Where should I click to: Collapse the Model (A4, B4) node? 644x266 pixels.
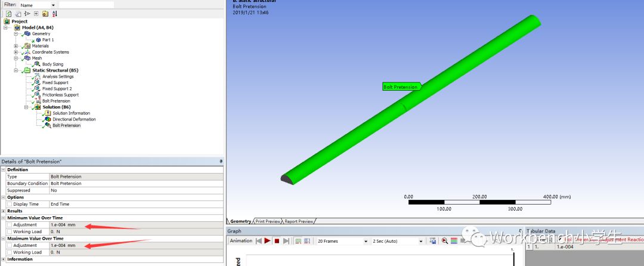pos(5,27)
